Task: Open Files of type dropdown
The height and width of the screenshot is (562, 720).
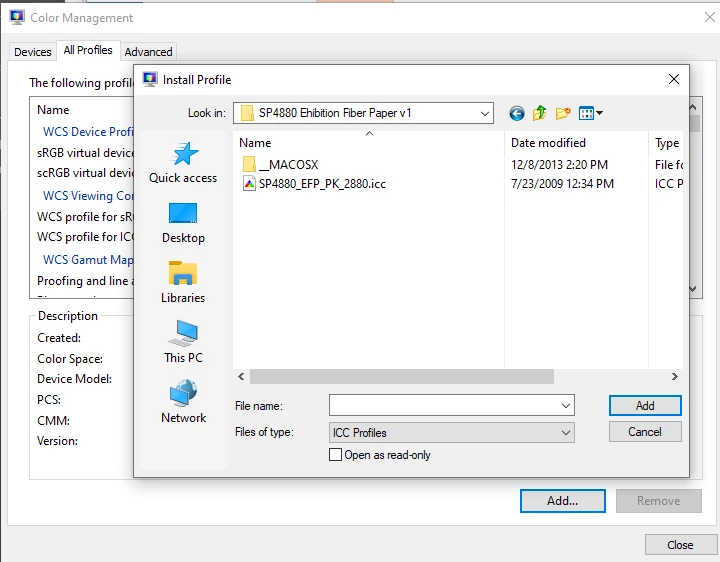Action: click(x=452, y=433)
